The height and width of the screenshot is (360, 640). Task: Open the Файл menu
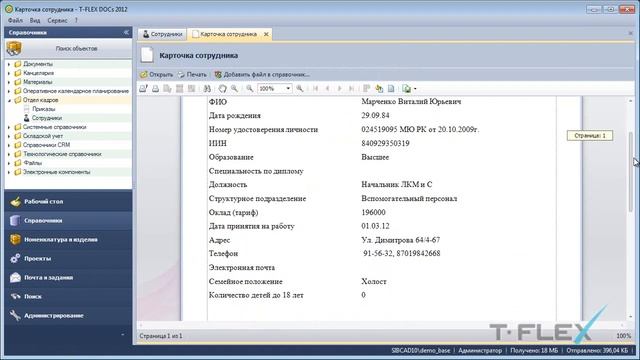16,20
